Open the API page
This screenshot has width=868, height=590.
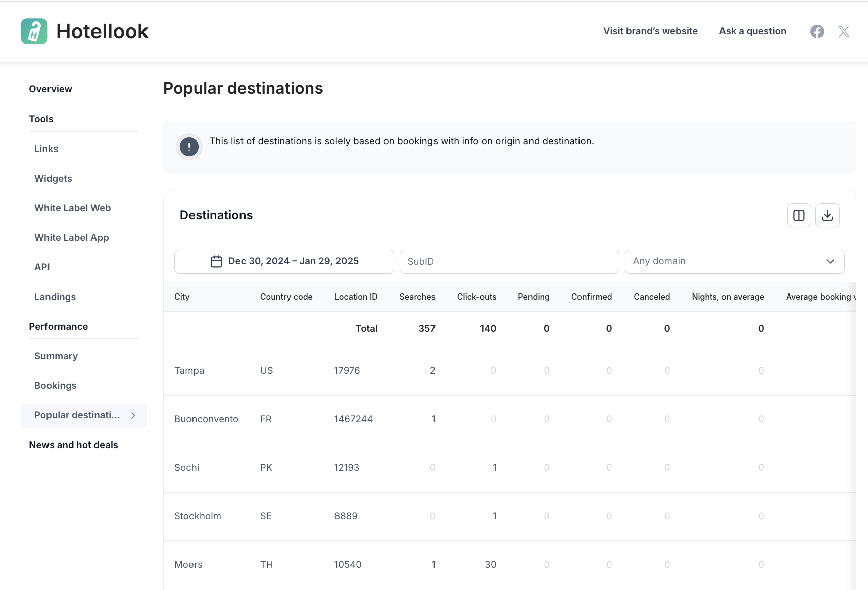click(x=42, y=267)
